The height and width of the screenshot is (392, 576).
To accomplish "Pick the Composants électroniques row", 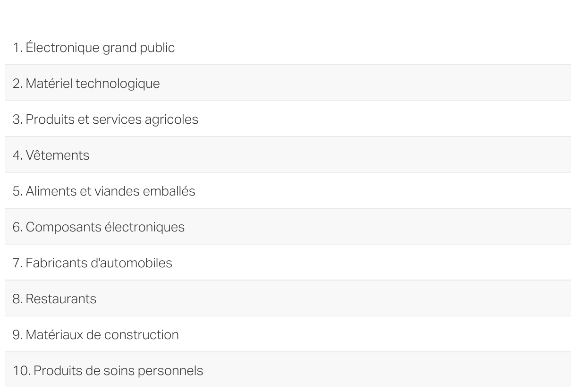I will point(288,227).
